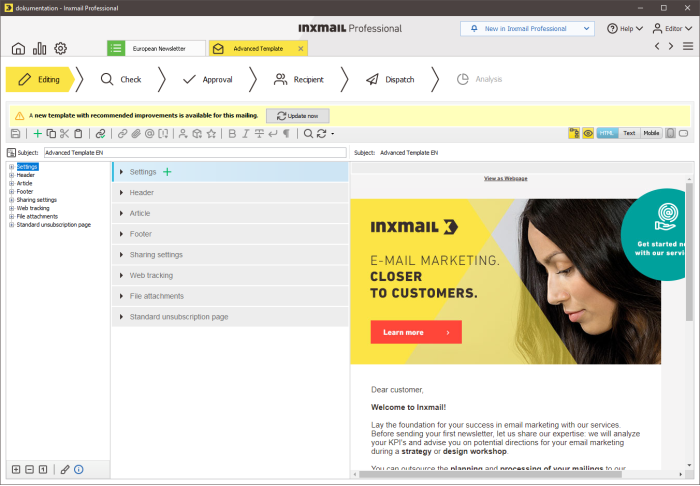Toggle bold formatting
The height and width of the screenshot is (486, 700).
(232, 133)
